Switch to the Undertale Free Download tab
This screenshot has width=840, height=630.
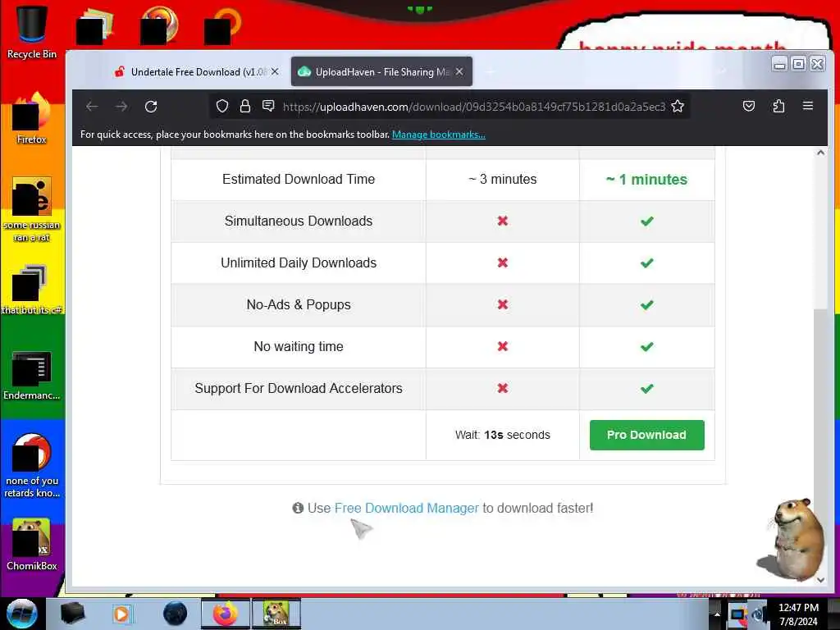(x=195, y=71)
